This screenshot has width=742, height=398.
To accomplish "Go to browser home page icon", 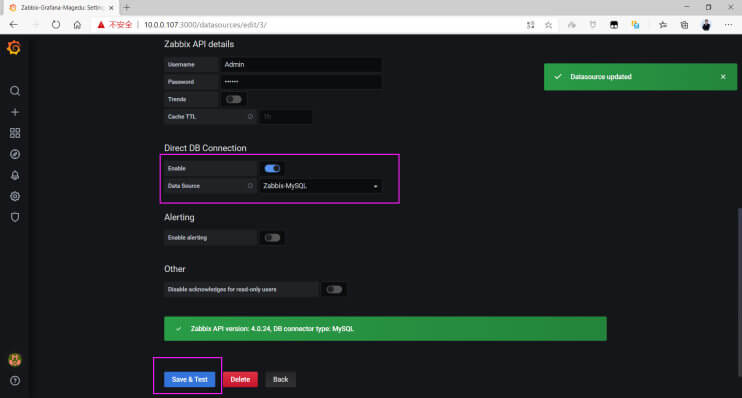I will pos(77,25).
